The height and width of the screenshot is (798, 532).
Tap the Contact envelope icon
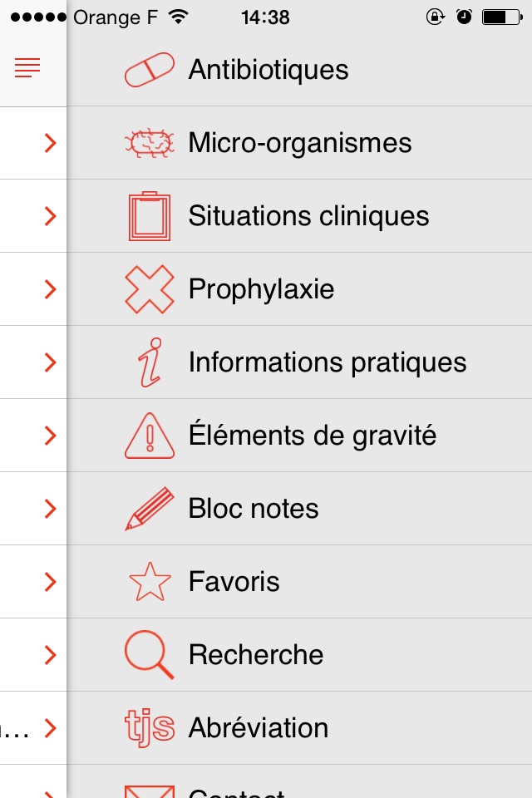150,790
